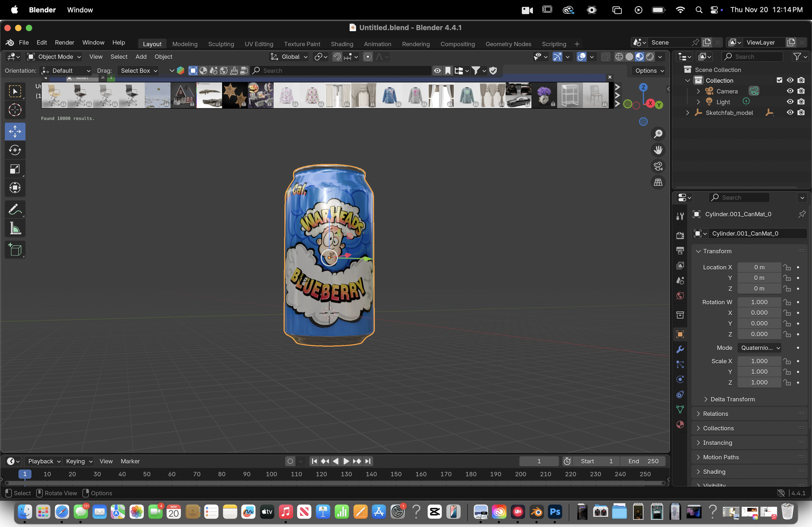Screen dimensions: 812x527
Task: Click the frame 1 timeline playhead
Action: 25,474
